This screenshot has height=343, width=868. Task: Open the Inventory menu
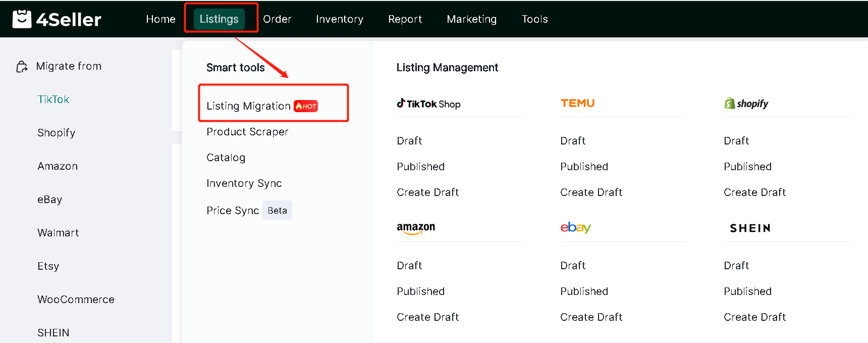pyautogui.click(x=339, y=19)
